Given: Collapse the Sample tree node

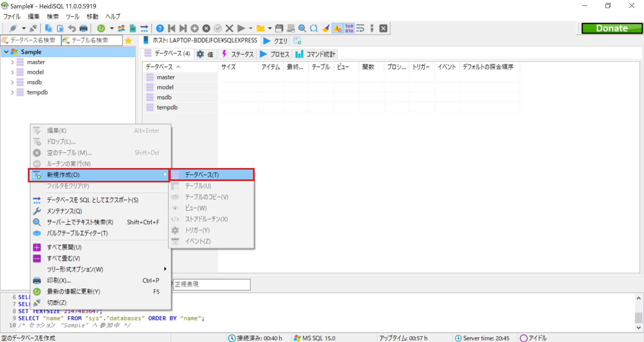Looking at the screenshot, I should 6,52.
